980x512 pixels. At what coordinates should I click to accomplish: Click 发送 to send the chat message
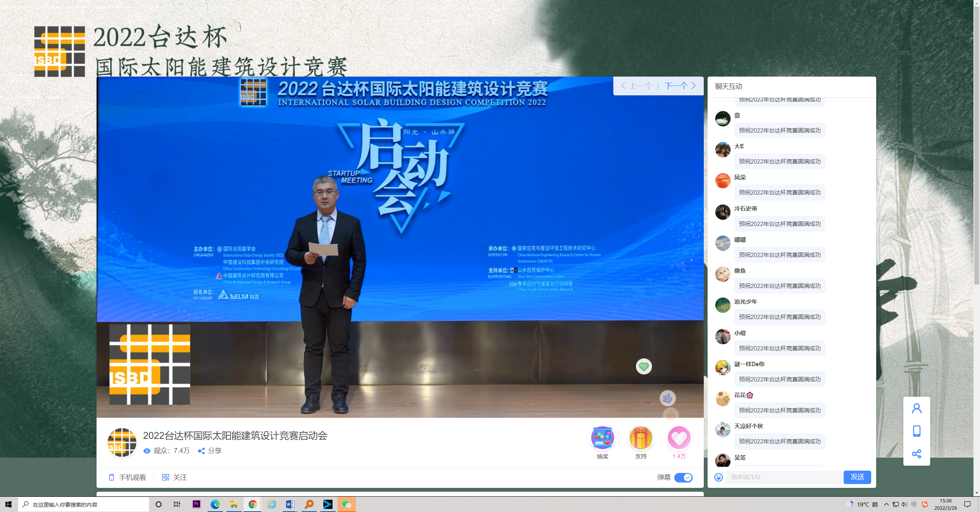pos(857,477)
